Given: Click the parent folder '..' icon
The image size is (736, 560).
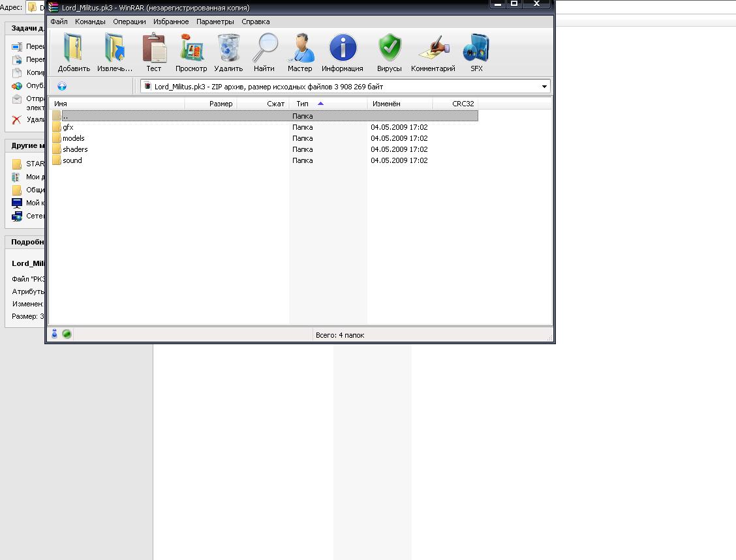Looking at the screenshot, I should [57, 116].
